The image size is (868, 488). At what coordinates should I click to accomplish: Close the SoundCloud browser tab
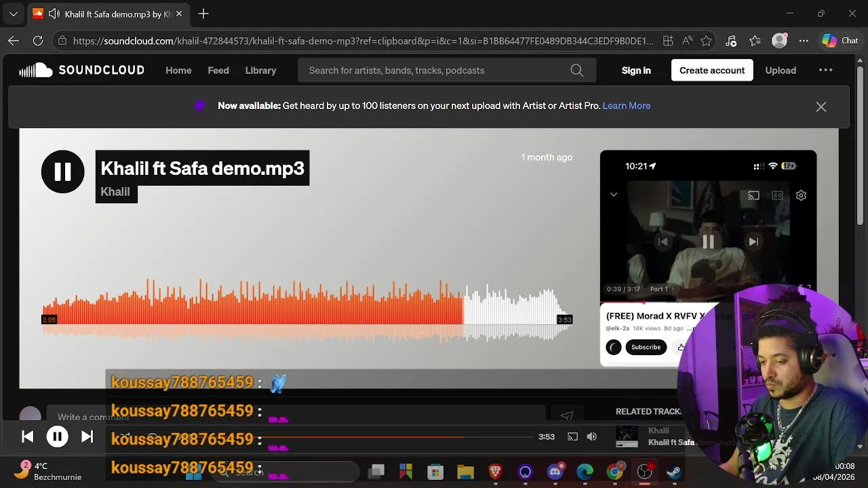[x=178, y=14]
